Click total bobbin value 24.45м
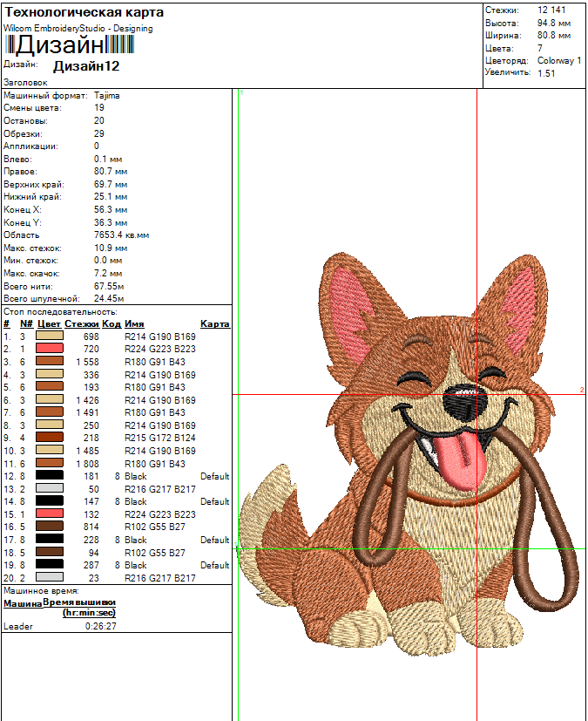This screenshot has height=721, width=588. click(x=109, y=298)
